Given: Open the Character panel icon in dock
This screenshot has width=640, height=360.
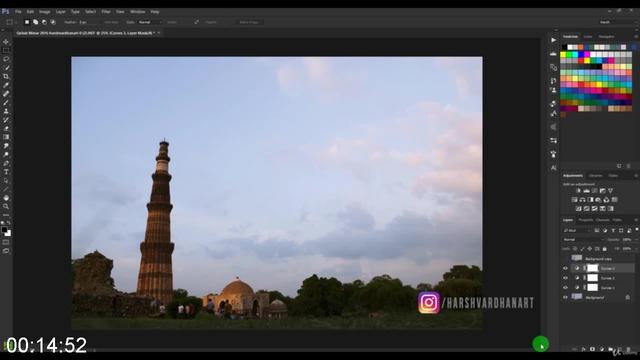Looking at the screenshot, I should pos(553,168).
